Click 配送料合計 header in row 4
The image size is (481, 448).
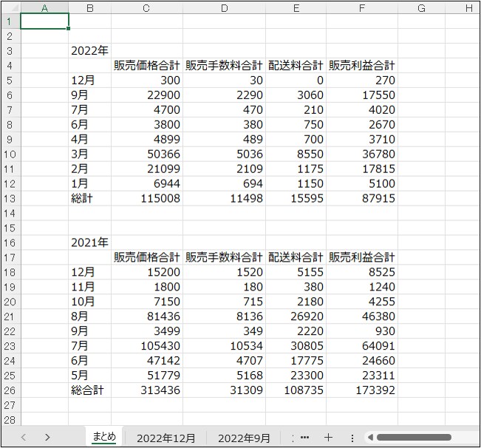coord(296,65)
